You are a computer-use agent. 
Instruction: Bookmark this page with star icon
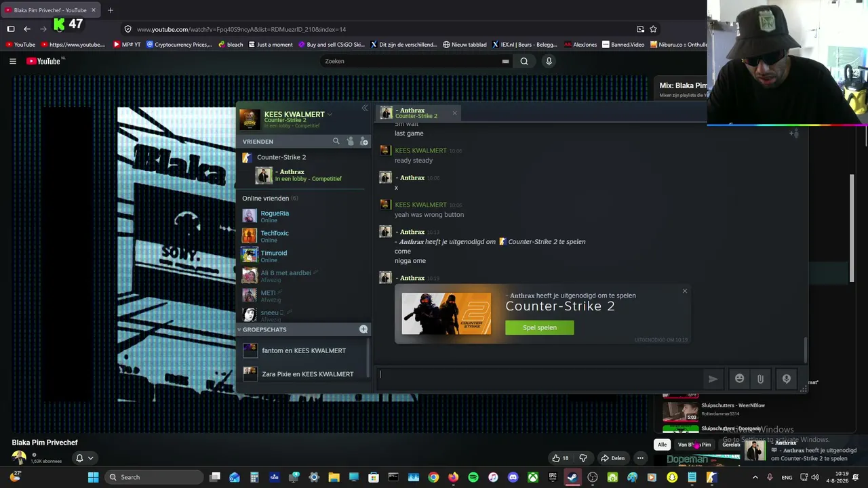click(653, 29)
